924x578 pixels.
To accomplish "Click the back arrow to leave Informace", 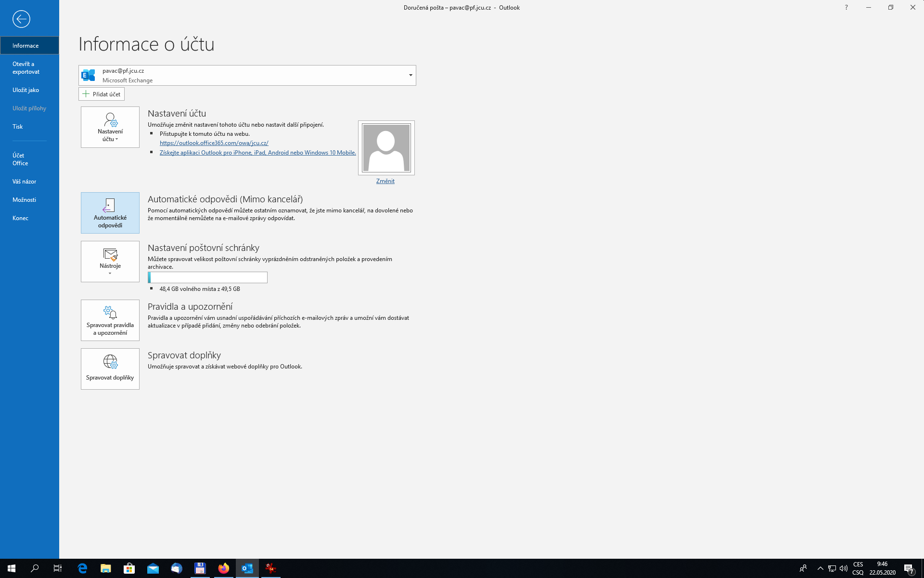I will click(20, 19).
